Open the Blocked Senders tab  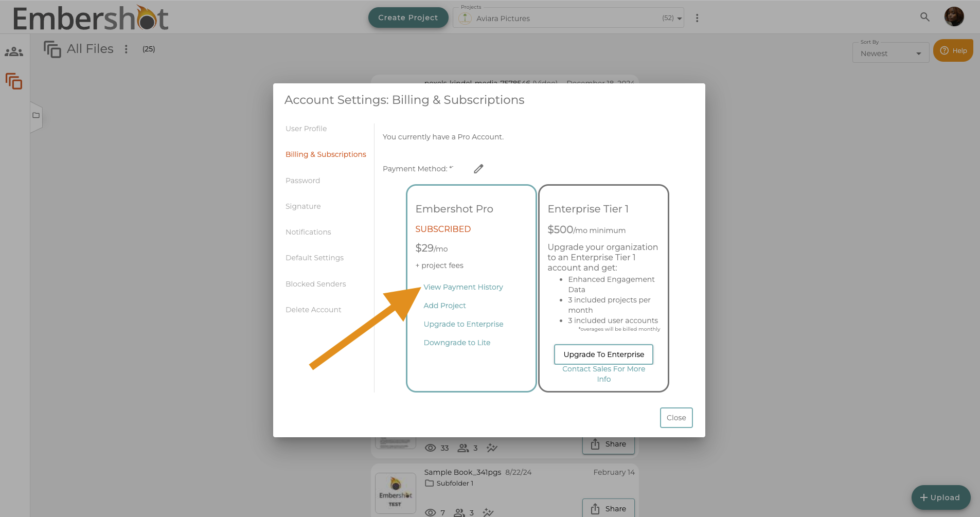(x=315, y=284)
